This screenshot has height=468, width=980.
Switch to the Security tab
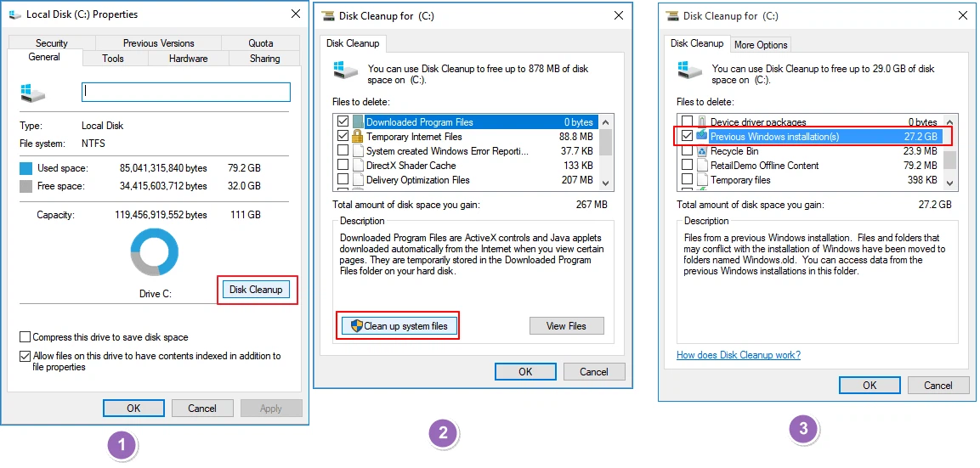point(51,43)
